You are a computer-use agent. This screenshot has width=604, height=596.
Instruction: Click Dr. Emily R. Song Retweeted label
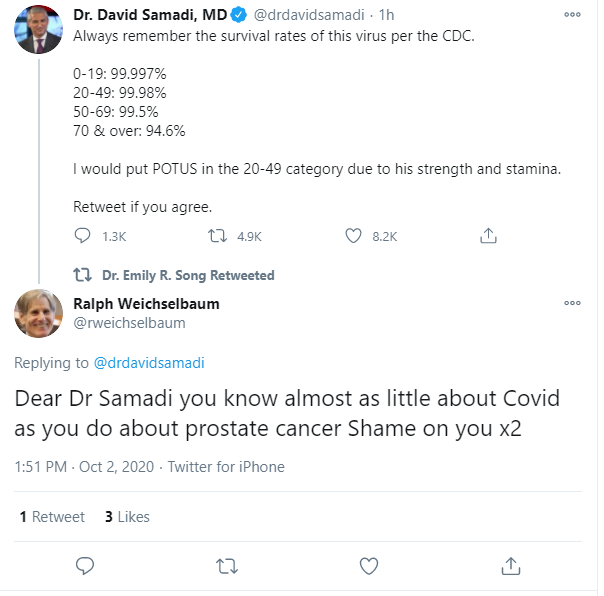click(x=188, y=275)
